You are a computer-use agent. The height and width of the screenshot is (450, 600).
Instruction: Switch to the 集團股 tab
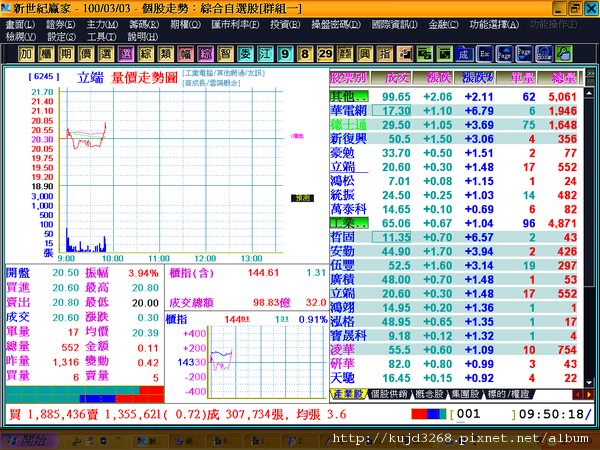click(x=465, y=394)
